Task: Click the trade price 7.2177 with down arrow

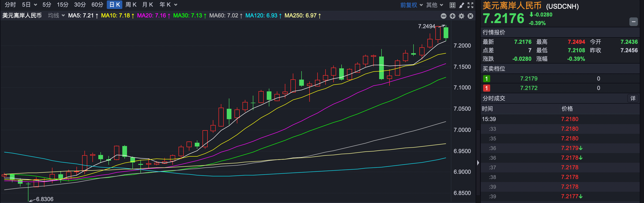Action: click(572, 196)
